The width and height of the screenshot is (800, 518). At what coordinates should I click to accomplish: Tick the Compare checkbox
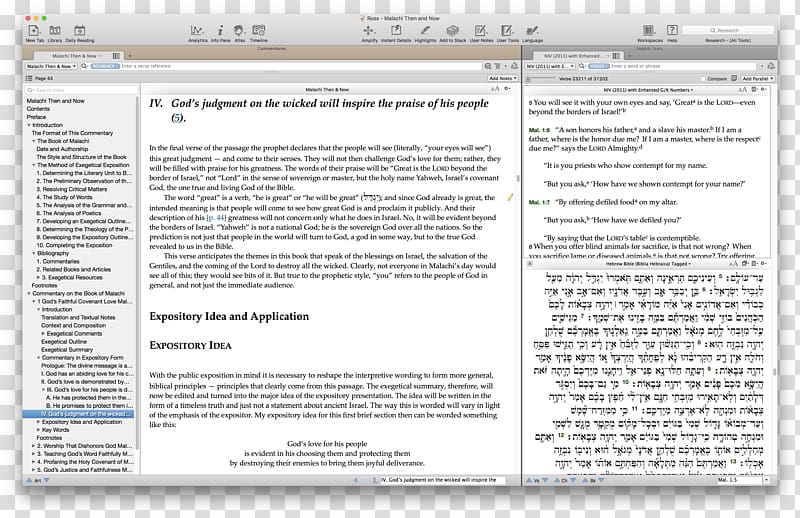[x=703, y=79]
